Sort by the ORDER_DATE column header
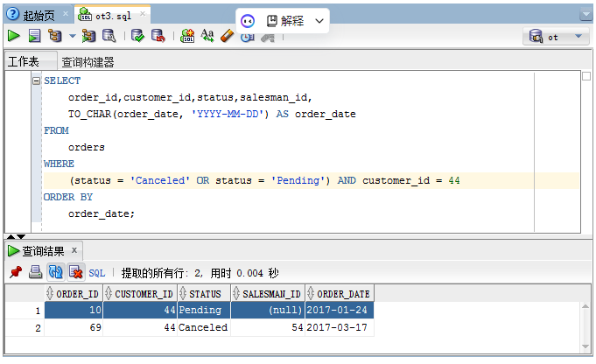This screenshot has height=364, width=596. 342,293
